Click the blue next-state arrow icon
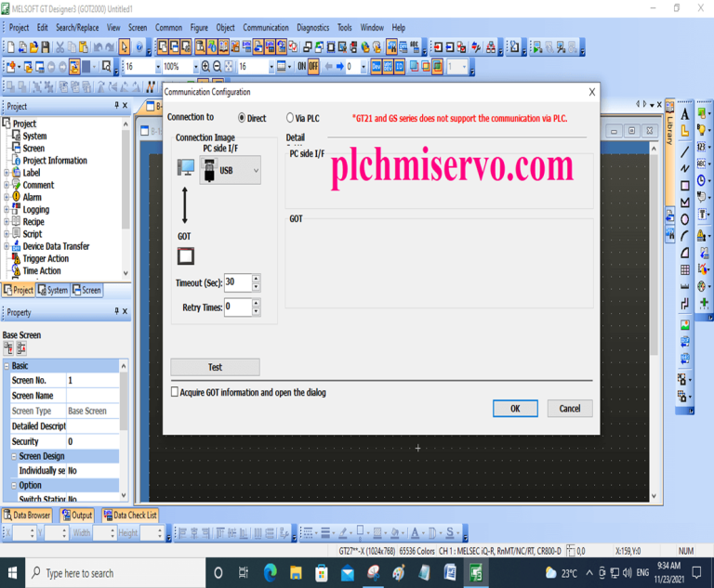Image resolution: width=714 pixels, height=588 pixels. tap(339, 67)
